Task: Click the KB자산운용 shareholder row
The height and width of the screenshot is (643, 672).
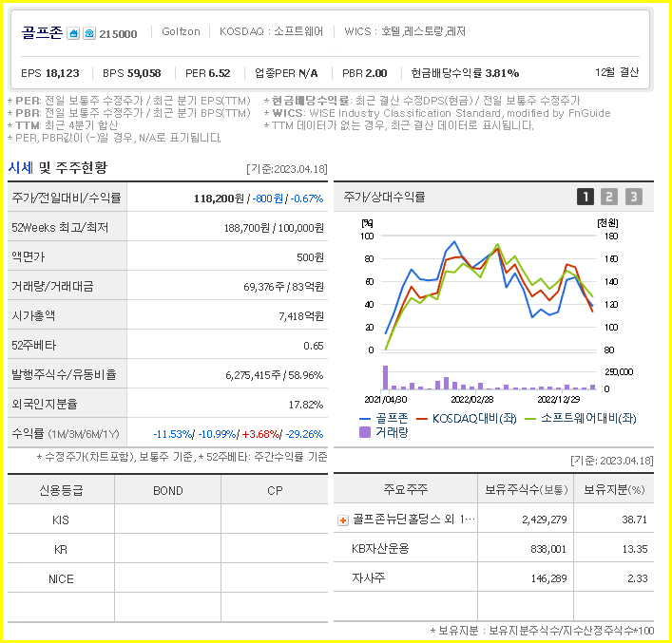Action: coord(493,549)
